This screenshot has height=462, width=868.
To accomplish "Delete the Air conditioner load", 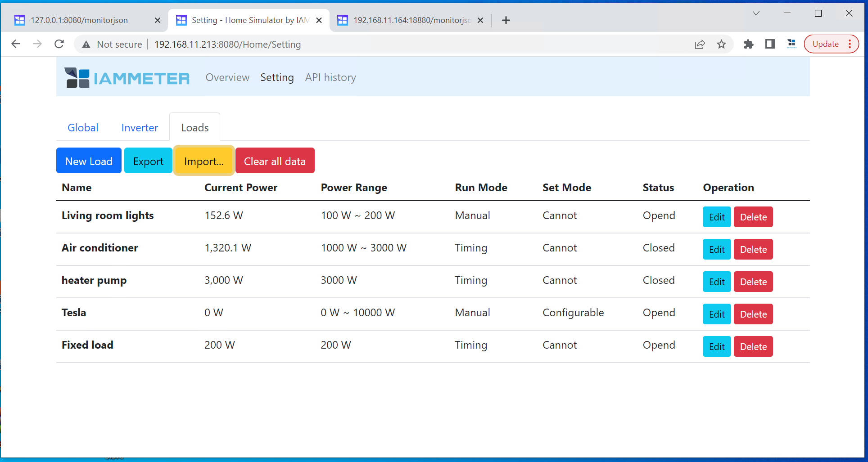I will (753, 250).
